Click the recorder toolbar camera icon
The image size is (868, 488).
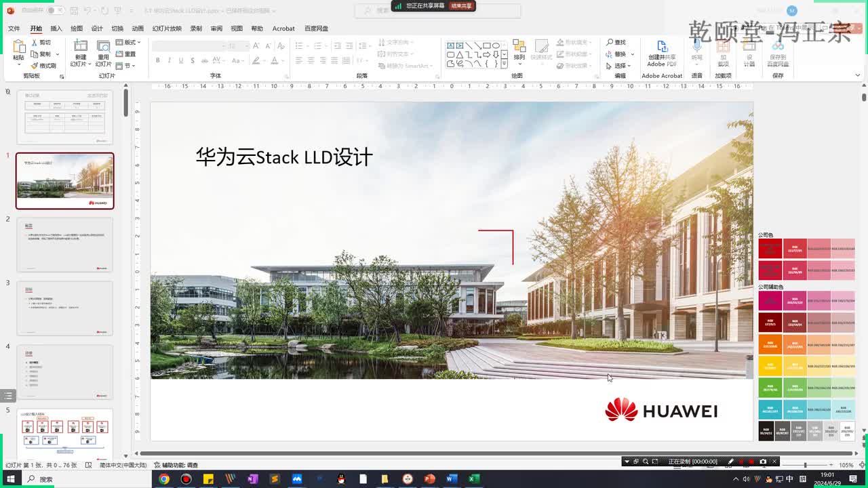tap(763, 462)
